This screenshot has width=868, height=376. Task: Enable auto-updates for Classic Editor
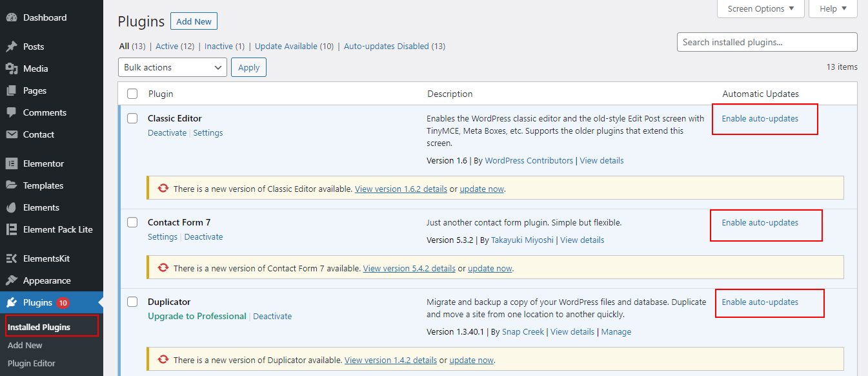tap(760, 119)
